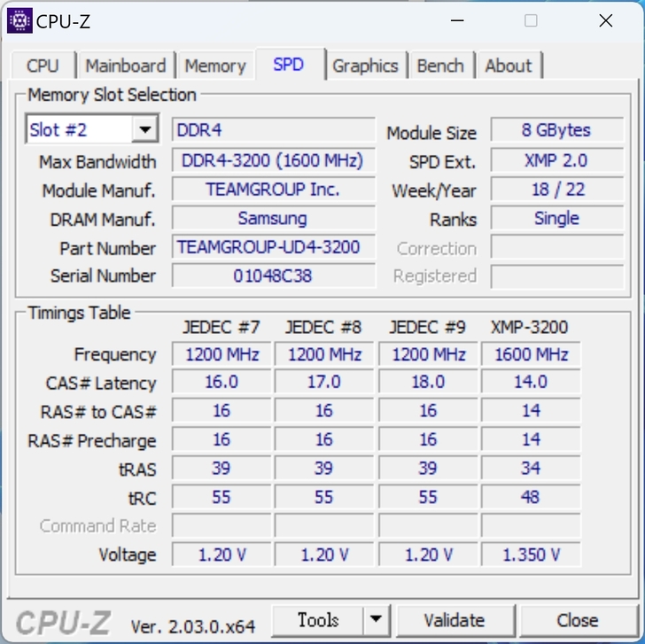This screenshot has width=645, height=644.
Task: Click the Validate button
Action: pos(455,620)
